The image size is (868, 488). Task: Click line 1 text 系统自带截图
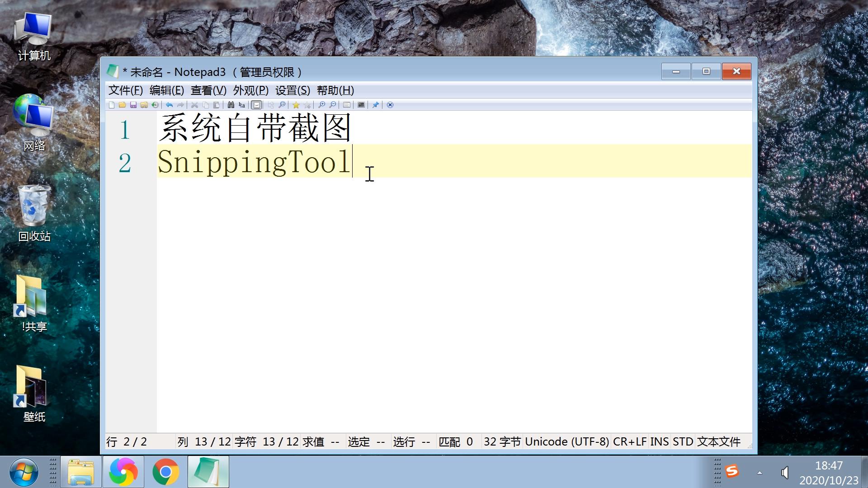coord(255,128)
